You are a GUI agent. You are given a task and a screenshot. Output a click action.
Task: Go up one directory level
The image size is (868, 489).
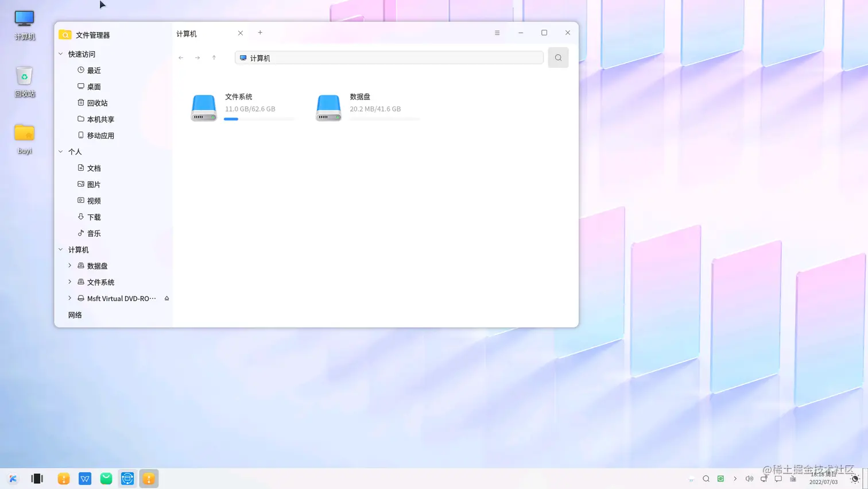[x=214, y=57]
